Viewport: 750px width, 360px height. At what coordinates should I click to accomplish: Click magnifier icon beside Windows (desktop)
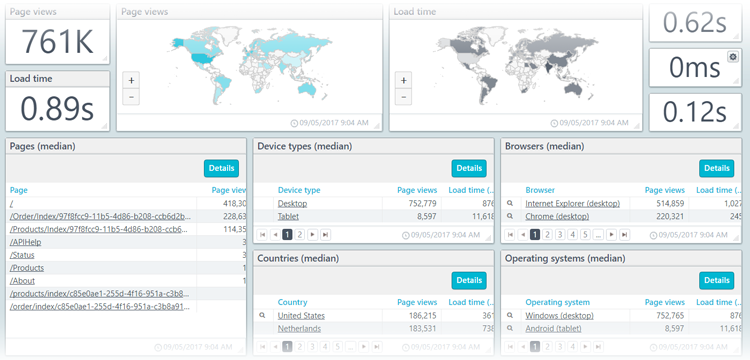510,316
